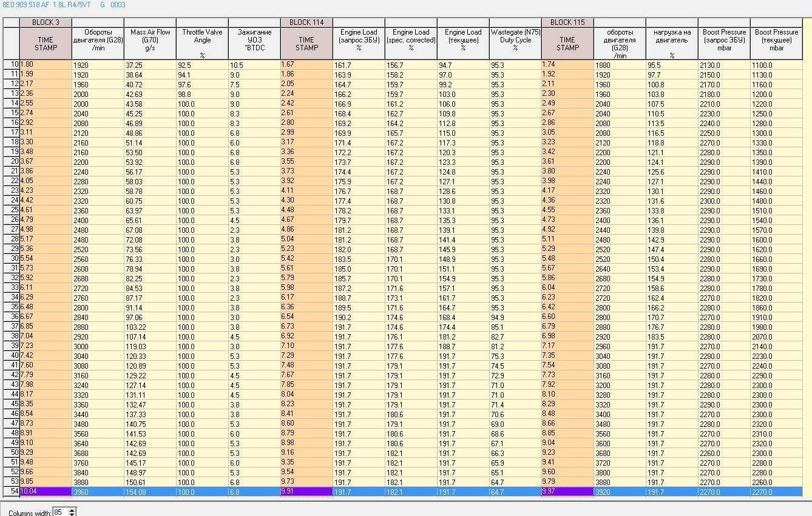Click обороты двигателя (G28) header in Block 115

620,43
